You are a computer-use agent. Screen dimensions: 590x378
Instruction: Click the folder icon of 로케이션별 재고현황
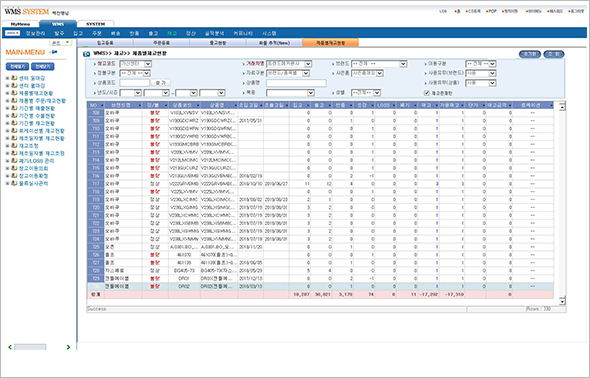14,131
